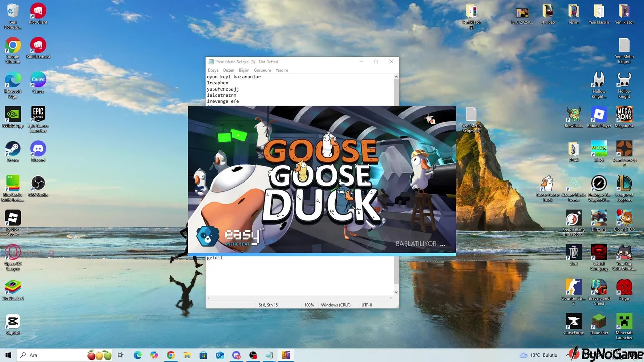Screen dimensions: 644x362
Task: Launch Opera GX browser desktop shortcut
Action: [x=13, y=257]
